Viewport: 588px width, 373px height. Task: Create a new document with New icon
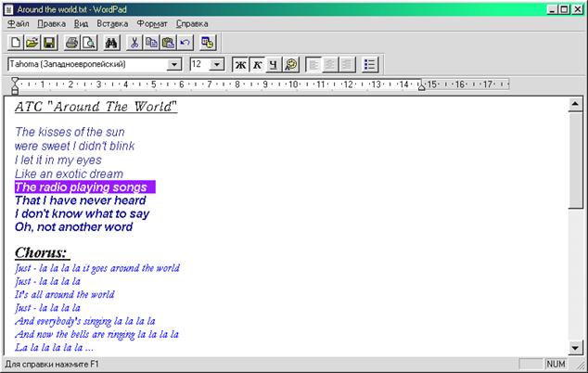click(16, 43)
